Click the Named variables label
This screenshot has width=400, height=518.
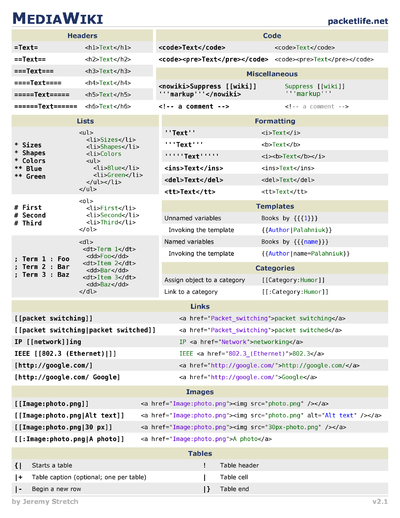coord(189,242)
